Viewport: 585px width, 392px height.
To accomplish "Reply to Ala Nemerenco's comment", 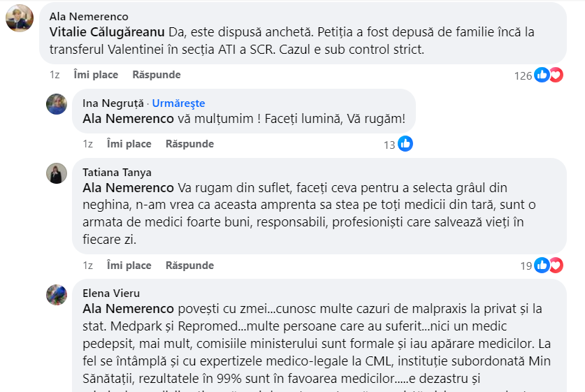I will (x=157, y=75).
